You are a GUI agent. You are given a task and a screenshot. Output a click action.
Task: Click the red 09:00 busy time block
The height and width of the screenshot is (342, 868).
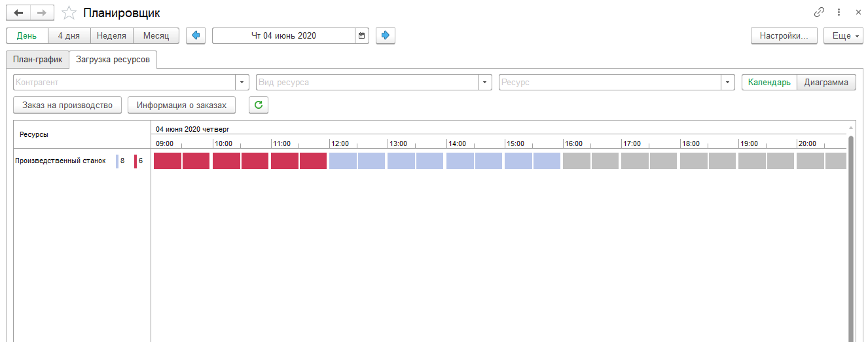click(x=168, y=161)
